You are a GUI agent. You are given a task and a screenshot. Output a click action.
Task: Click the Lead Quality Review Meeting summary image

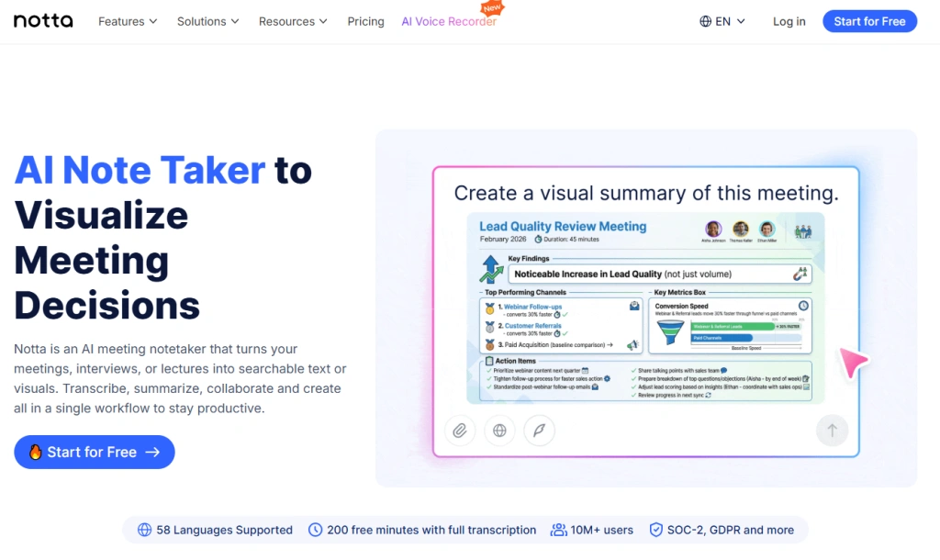(645, 308)
